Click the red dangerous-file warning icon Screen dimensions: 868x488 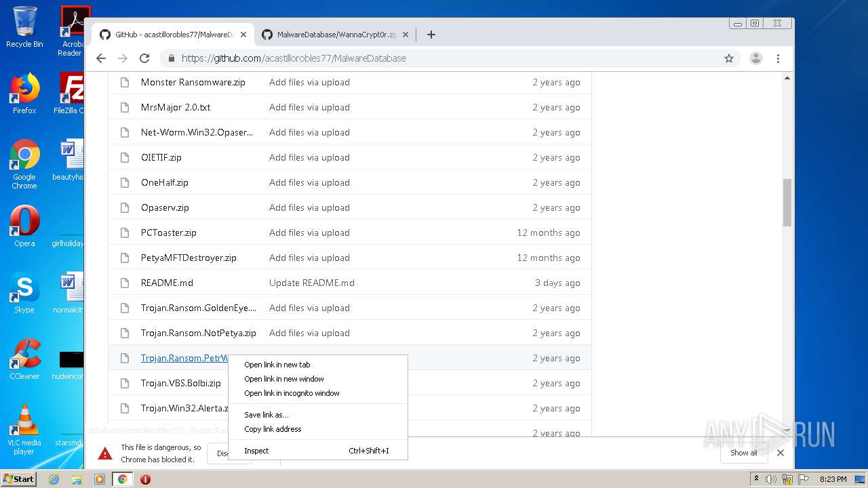pos(104,453)
